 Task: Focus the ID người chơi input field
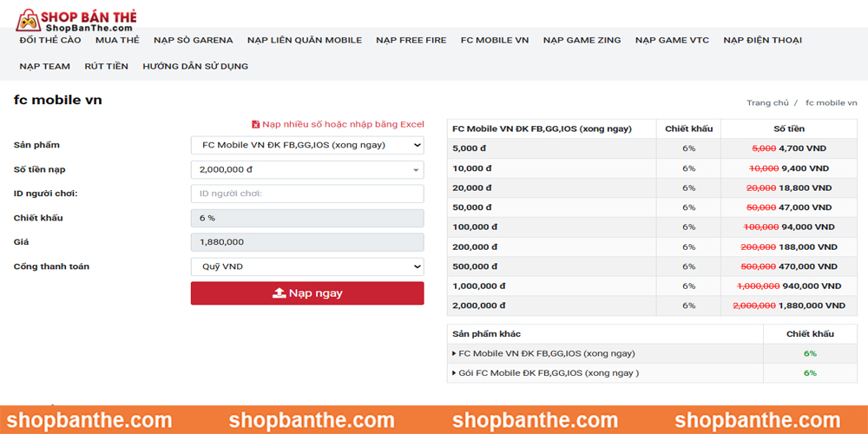pyautogui.click(x=307, y=194)
